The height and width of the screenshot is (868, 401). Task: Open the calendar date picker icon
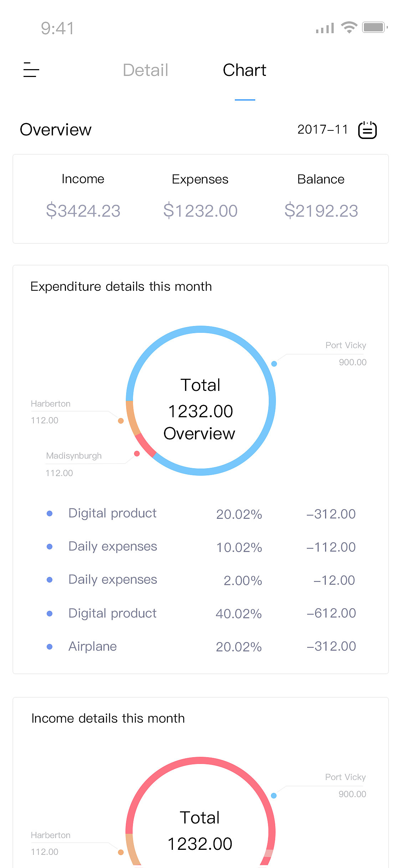click(x=367, y=130)
